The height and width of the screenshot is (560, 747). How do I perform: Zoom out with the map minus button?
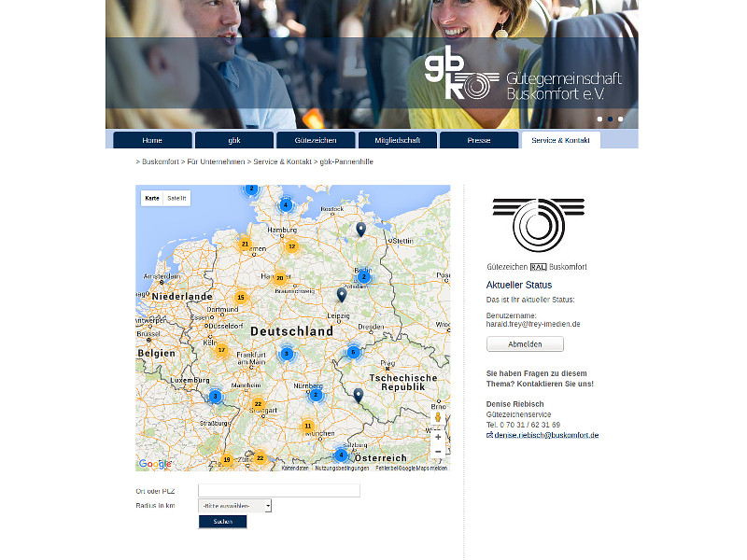438,452
